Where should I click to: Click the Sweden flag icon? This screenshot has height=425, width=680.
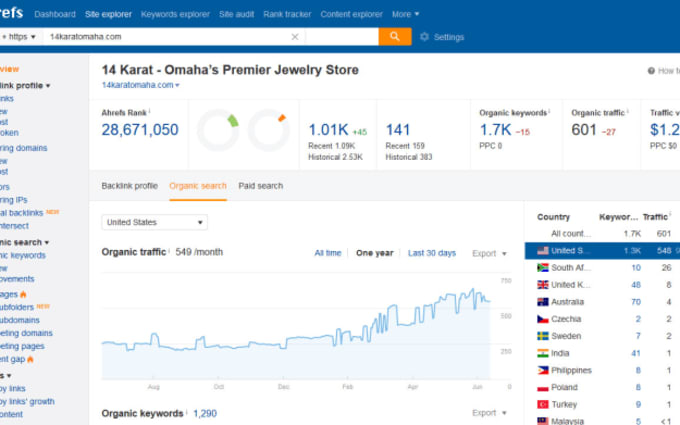[x=543, y=336]
